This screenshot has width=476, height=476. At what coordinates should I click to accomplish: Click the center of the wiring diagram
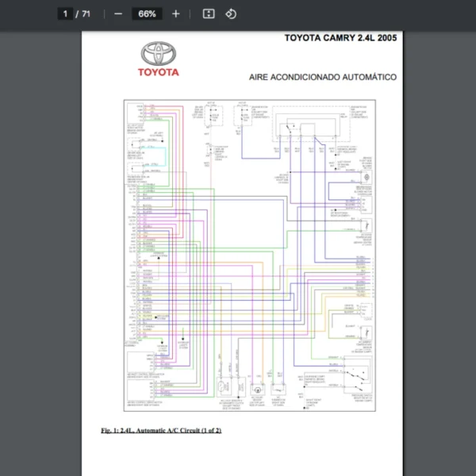pos(248,255)
